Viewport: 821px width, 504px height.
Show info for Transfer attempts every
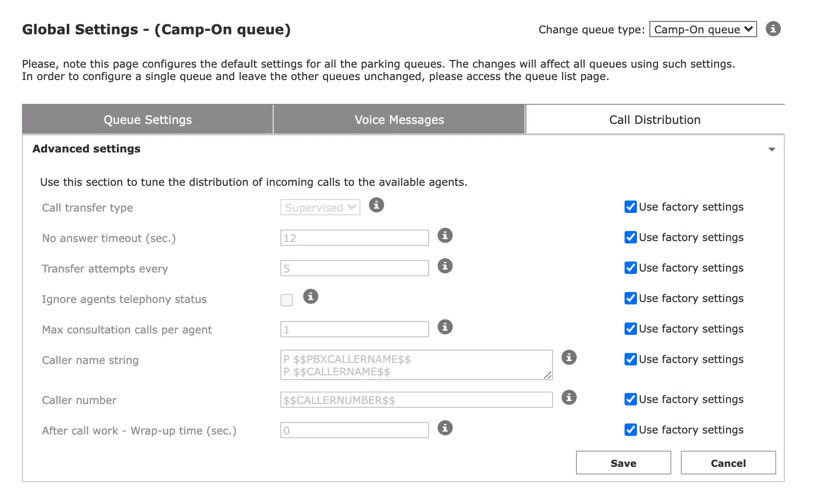point(445,266)
